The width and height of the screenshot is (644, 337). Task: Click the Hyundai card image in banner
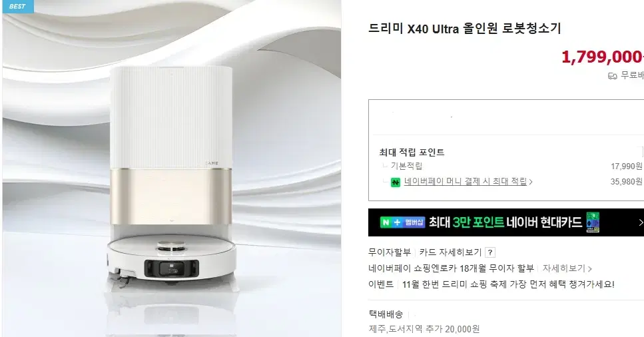pyautogui.click(x=593, y=222)
